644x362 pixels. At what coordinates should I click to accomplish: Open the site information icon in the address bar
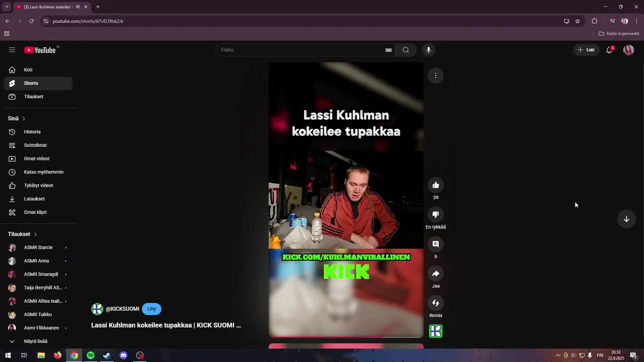(x=46, y=21)
